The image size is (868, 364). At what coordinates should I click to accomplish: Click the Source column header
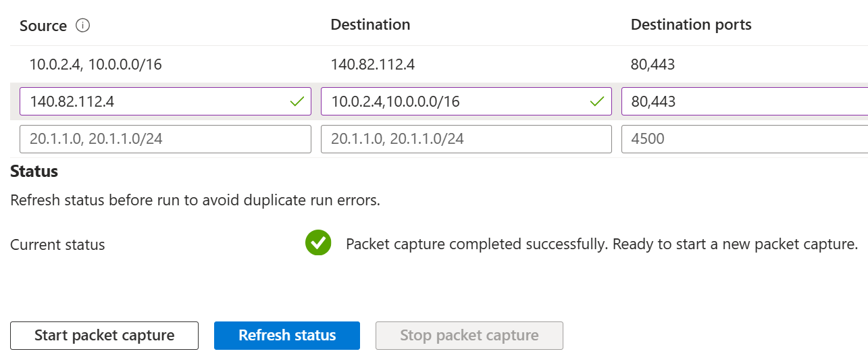(x=43, y=26)
